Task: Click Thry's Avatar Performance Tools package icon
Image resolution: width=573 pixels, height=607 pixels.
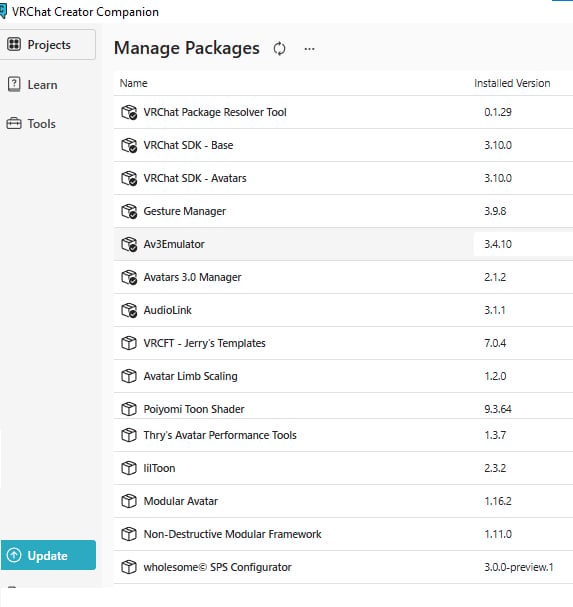Action: tap(129, 435)
